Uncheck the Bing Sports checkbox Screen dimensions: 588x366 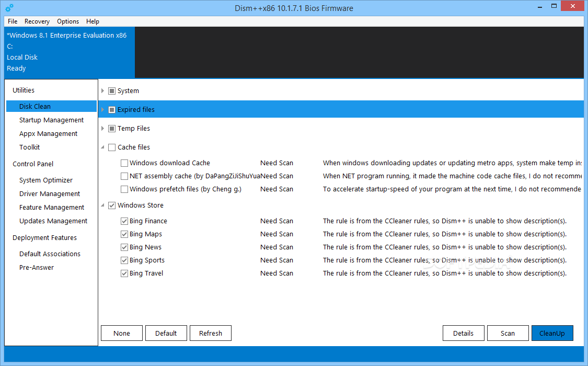tap(124, 260)
